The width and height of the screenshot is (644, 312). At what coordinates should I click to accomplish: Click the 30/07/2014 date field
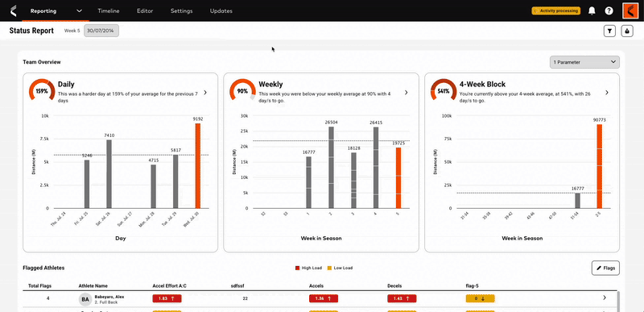tap(101, 31)
